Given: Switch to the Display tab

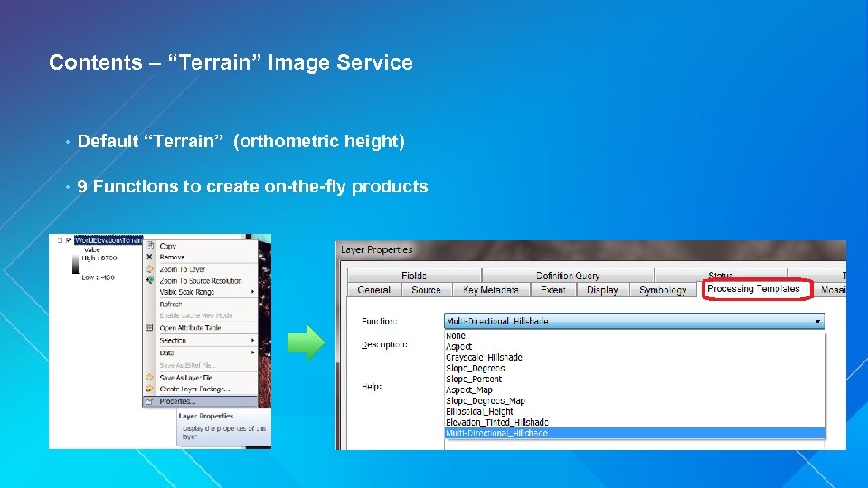Looking at the screenshot, I should pyautogui.click(x=602, y=290).
